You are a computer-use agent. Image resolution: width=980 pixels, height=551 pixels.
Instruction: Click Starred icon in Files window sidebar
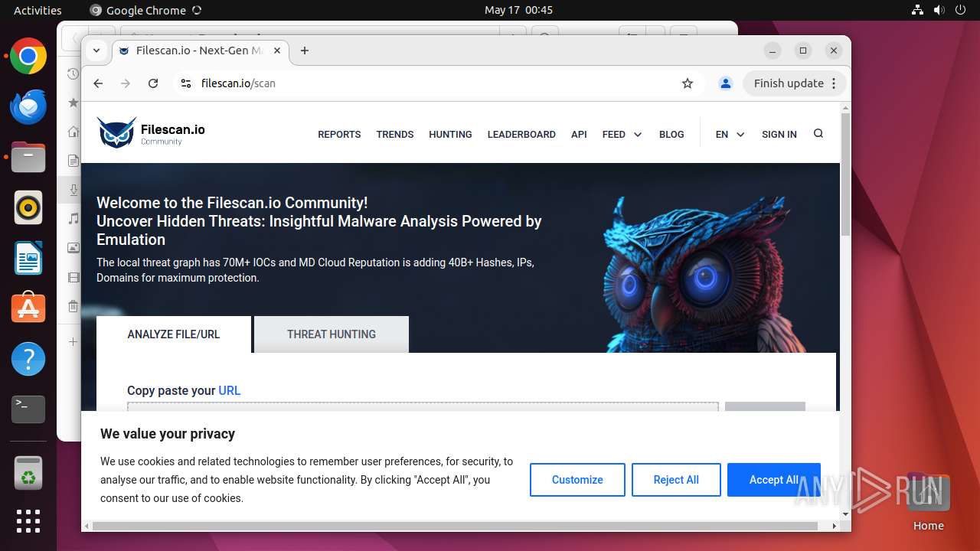(x=73, y=103)
